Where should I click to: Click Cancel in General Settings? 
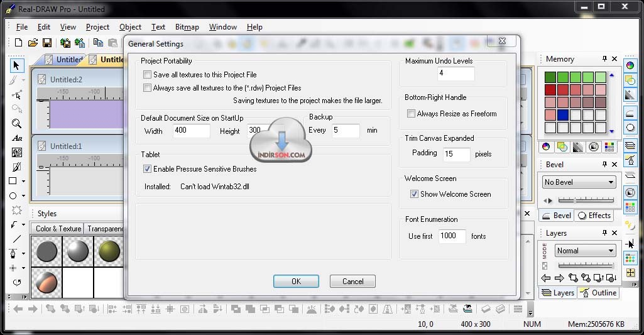point(353,281)
